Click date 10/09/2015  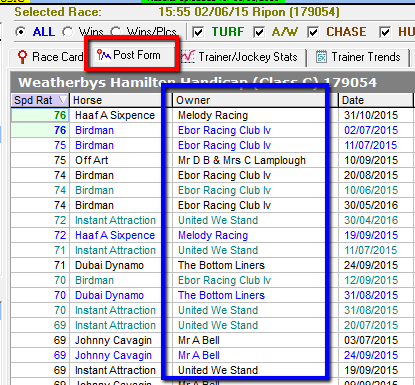tap(371, 160)
